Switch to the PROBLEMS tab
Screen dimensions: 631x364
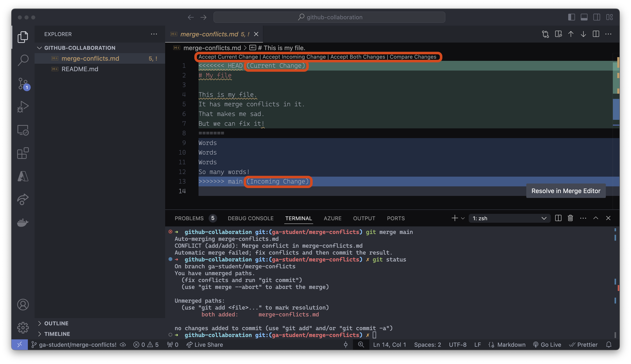pyautogui.click(x=189, y=218)
